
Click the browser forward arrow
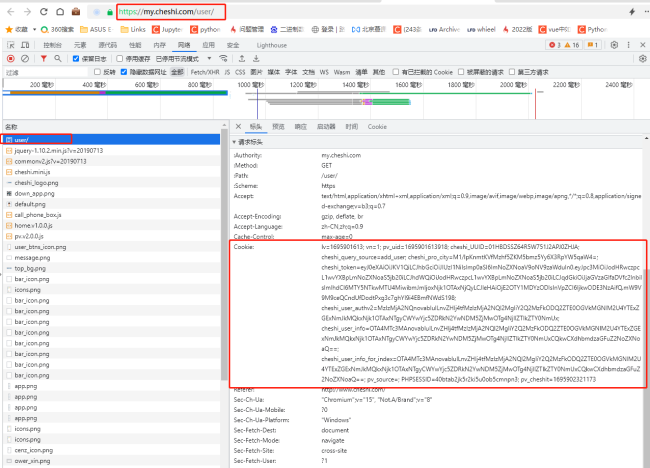point(27,12)
